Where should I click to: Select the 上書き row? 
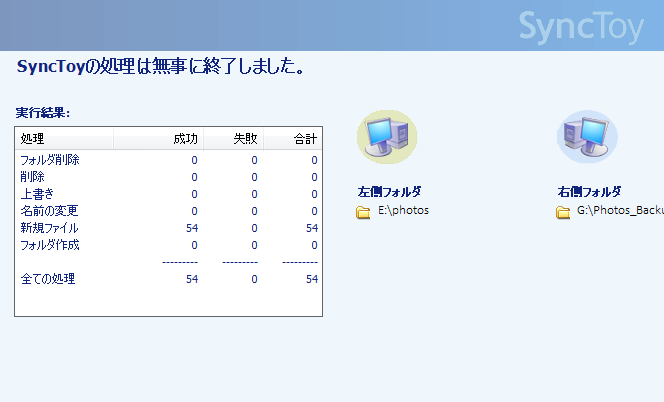[169, 194]
